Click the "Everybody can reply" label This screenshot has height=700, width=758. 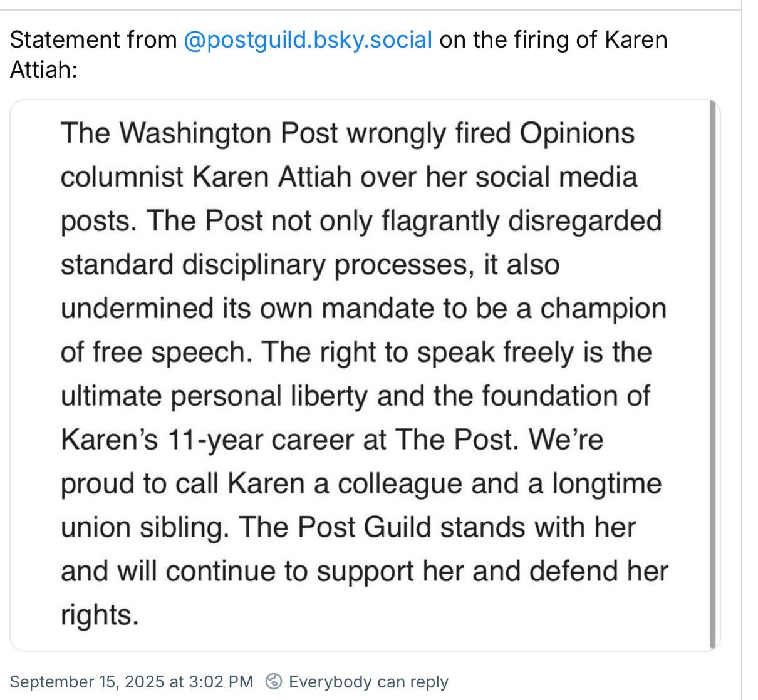pos(368,682)
